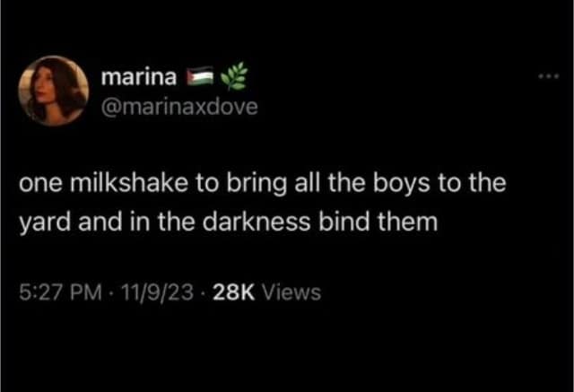Click the word "yard" starting the second line
This screenshot has height=392, width=574.
[45, 223]
